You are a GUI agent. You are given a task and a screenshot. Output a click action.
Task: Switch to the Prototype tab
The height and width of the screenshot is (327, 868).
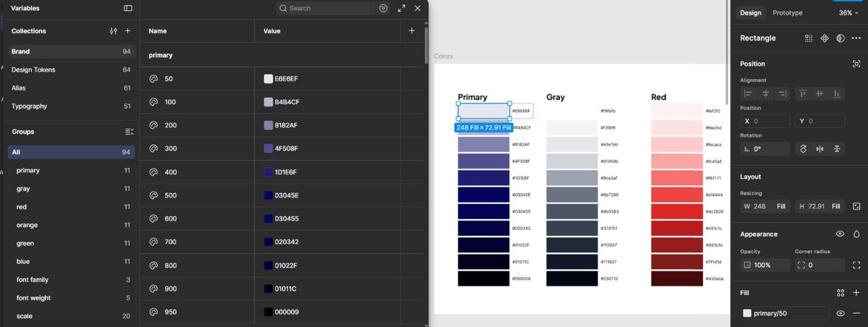point(788,13)
